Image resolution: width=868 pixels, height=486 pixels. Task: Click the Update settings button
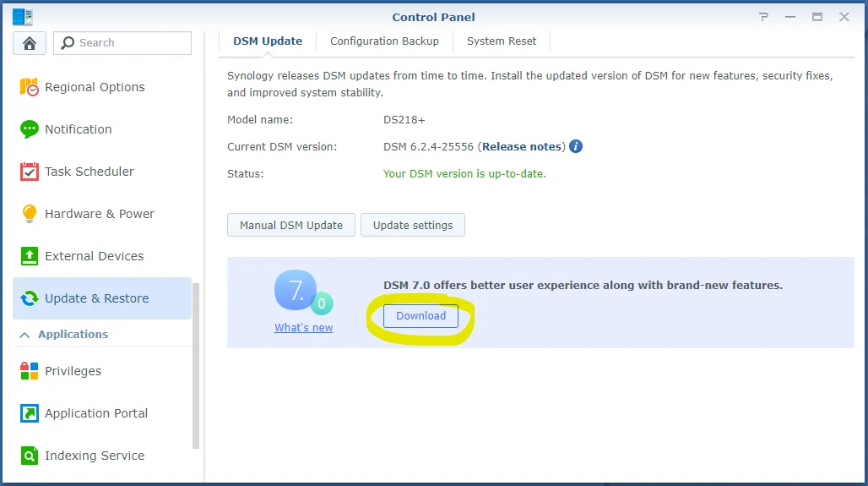[x=413, y=225]
